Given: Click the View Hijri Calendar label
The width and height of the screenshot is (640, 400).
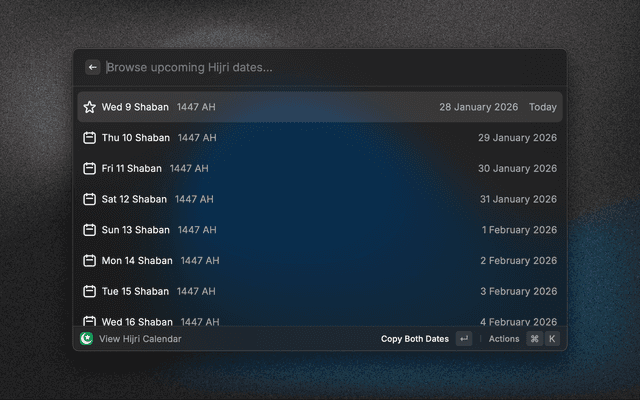Looking at the screenshot, I should [140, 339].
